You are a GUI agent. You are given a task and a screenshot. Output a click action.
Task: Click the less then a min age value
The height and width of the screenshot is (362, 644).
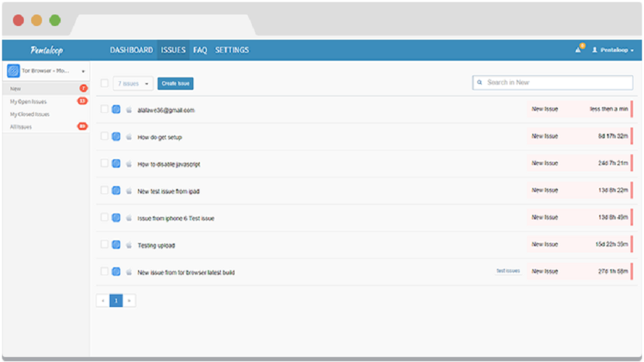pyautogui.click(x=609, y=109)
